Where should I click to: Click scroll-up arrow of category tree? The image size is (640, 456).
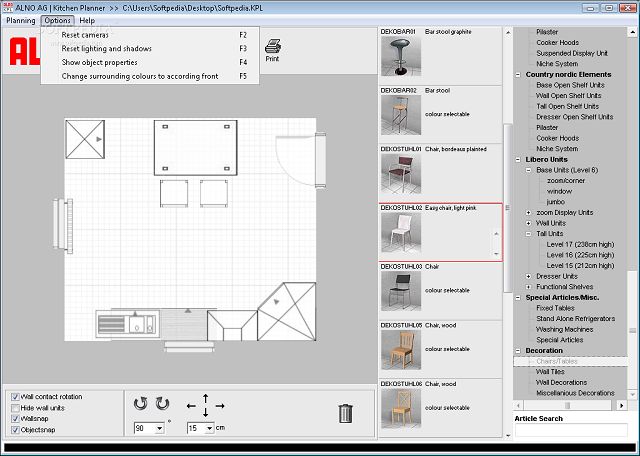coord(633,32)
